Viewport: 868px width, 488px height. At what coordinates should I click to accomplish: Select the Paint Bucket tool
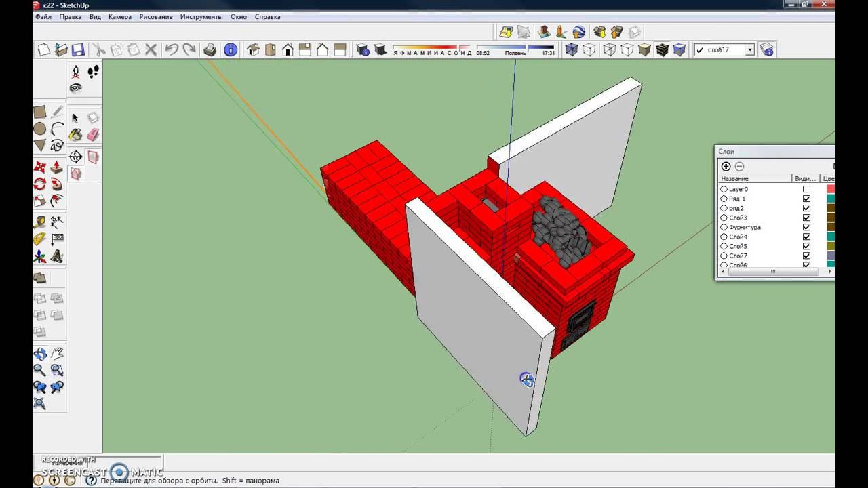pyautogui.click(x=75, y=135)
